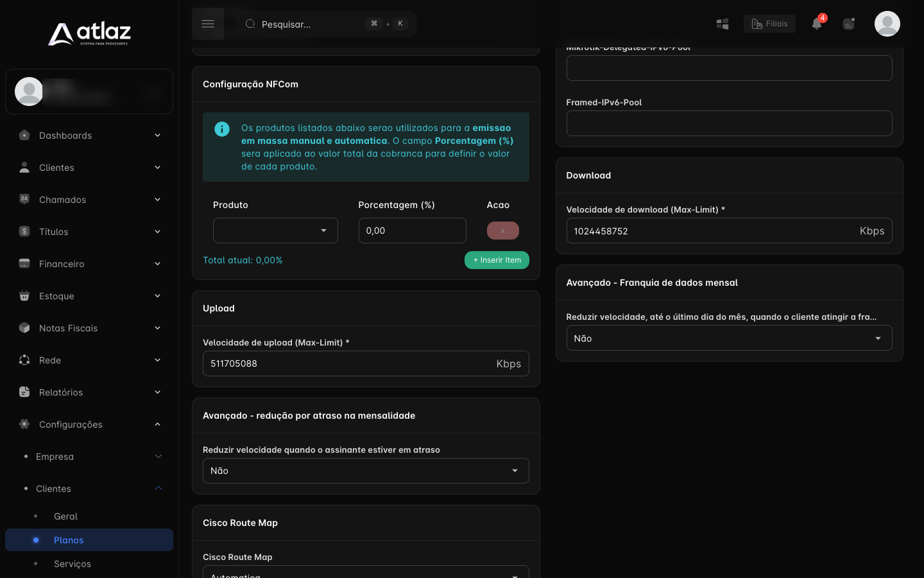This screenshot has width=924, height=578.
Task: Click the Total atual: 0,00% text
Action: coord(243,260)
